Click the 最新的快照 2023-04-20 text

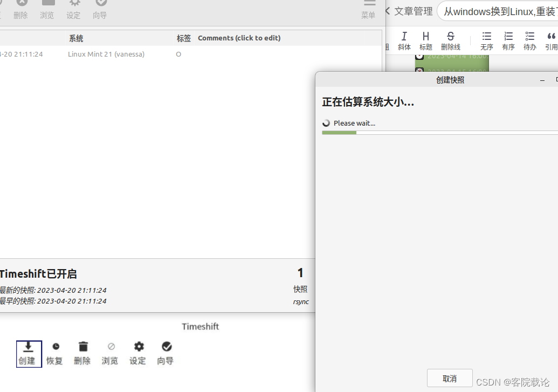point(53,290)
